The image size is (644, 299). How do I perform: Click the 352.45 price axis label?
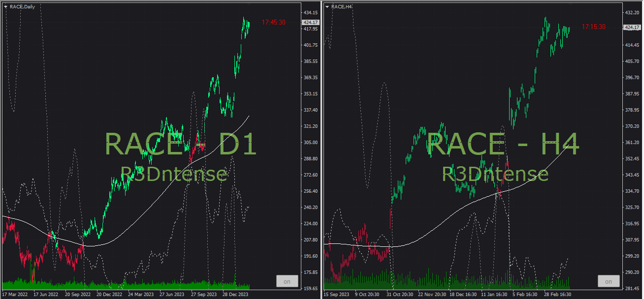pyautogui.click(x=632, y=158)
